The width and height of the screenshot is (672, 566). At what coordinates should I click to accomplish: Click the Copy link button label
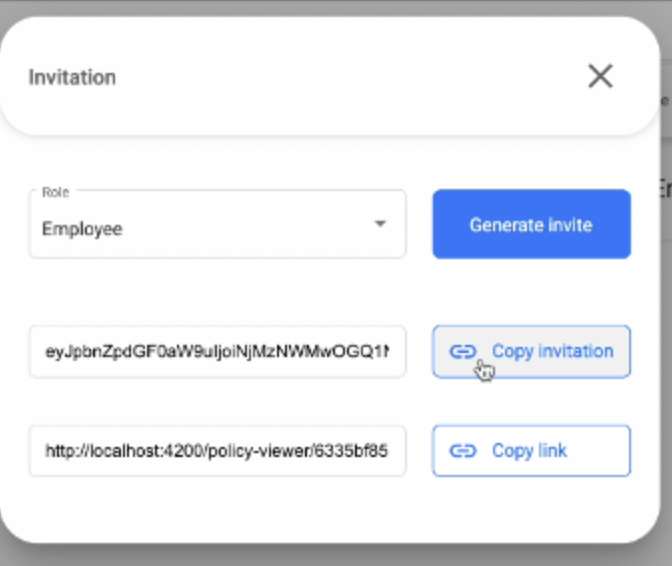[x=529, y=451]
